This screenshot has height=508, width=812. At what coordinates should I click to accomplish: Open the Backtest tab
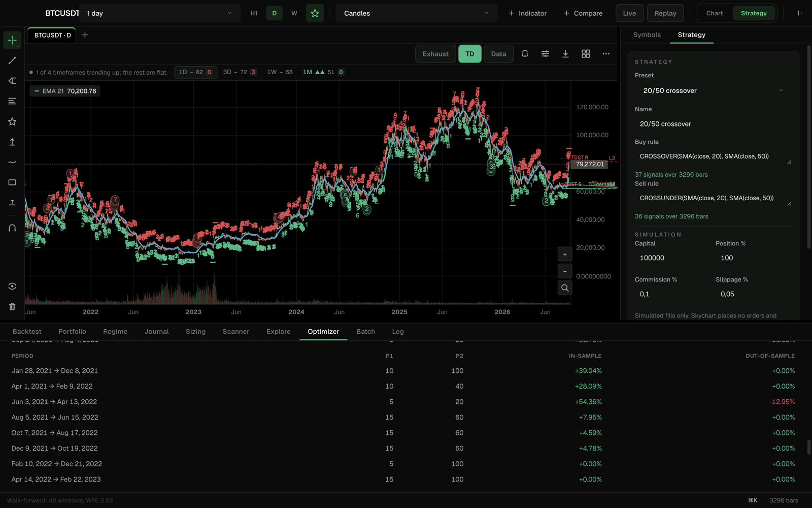coord(27,331)
